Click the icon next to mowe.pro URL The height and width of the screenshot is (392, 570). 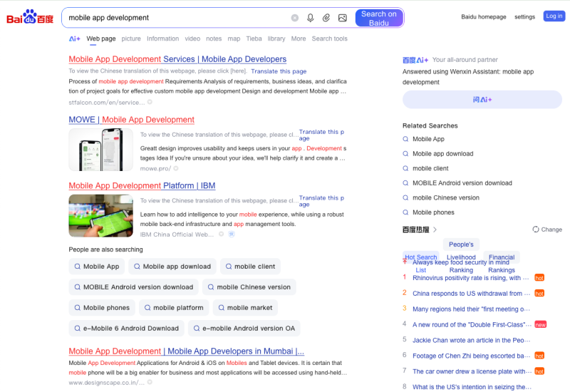click(176, 168)
